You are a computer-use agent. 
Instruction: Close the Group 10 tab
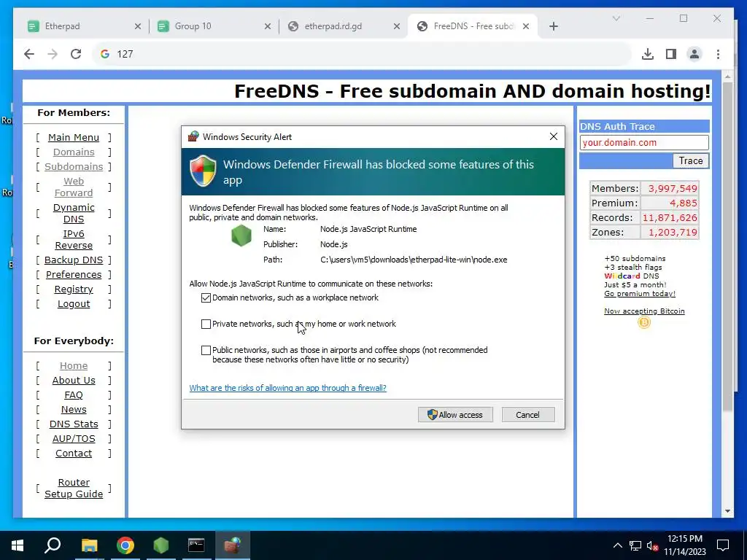tap(268, 26)
